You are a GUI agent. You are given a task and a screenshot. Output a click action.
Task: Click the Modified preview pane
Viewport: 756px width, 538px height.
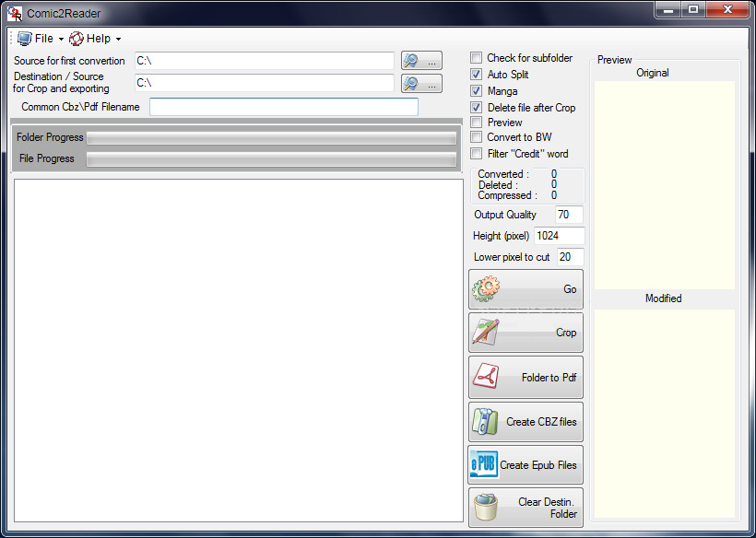(665, 414)
